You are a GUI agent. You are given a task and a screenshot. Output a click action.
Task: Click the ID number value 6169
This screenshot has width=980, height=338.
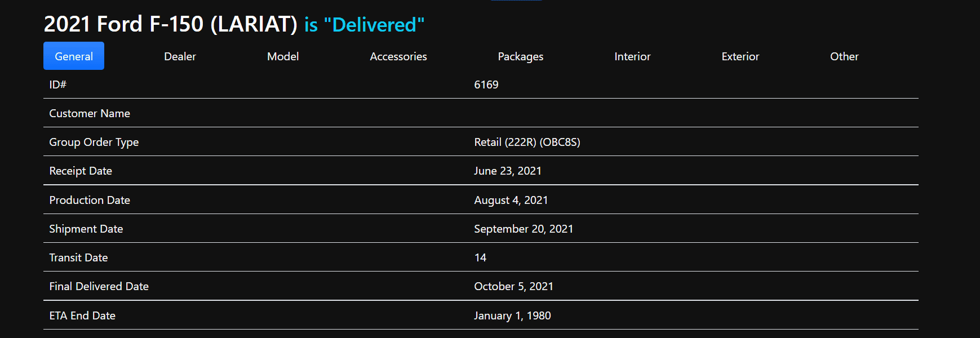486,84
